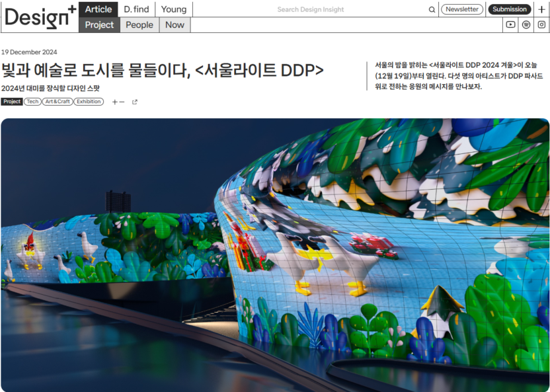Click the Newsletter button
The image size is (550, 392).
462,9
